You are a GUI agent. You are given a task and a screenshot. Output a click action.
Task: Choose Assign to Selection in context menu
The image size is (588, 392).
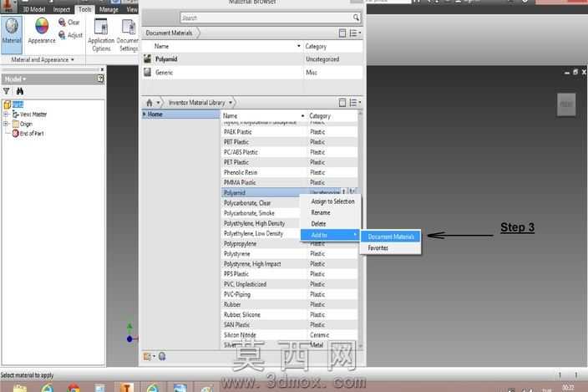330,201
